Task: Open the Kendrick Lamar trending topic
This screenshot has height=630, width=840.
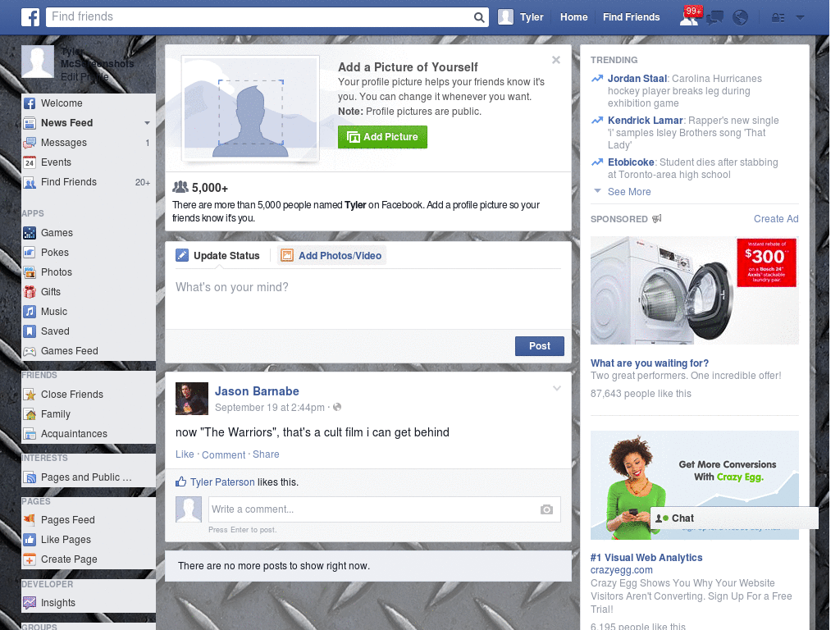Action: pyautogui.click(x=645, y=121)
